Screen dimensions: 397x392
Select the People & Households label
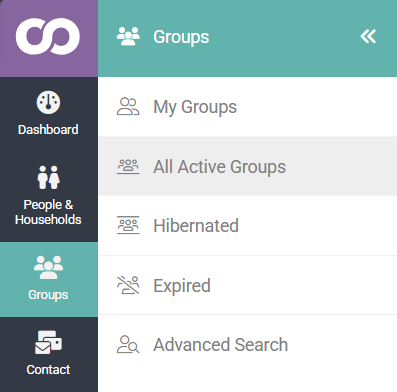pos(48,212)
